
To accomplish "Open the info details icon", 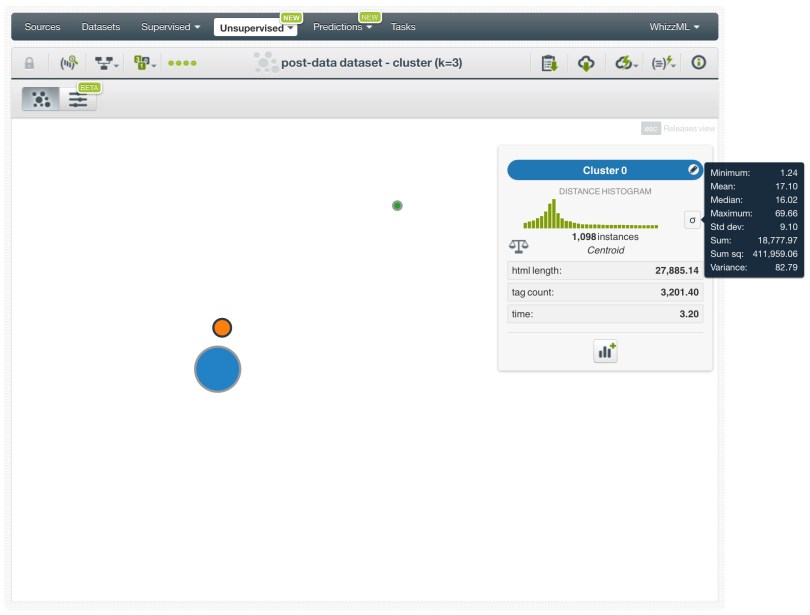I will pos(699,63).
